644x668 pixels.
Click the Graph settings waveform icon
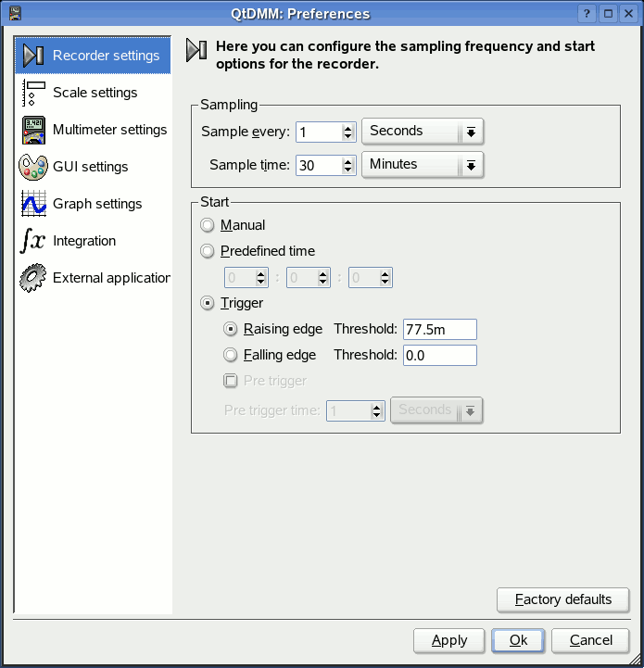(x=33, y=204)
